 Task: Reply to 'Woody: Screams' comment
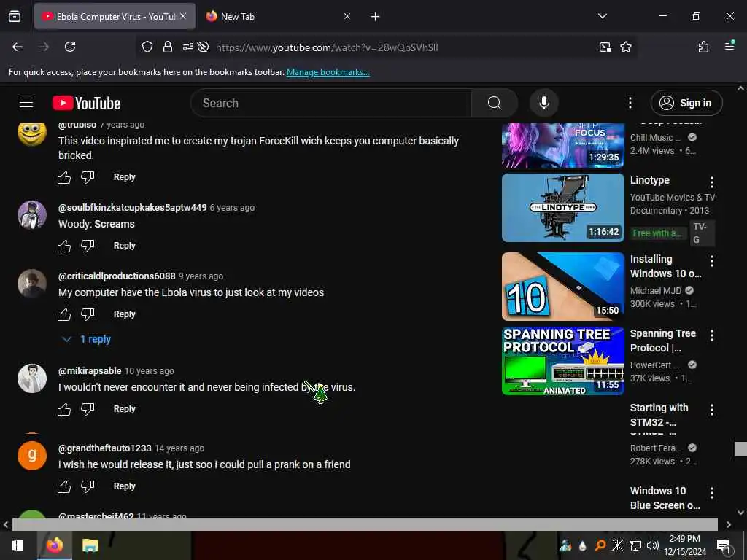pyautogui.click(x=124, y=246)
